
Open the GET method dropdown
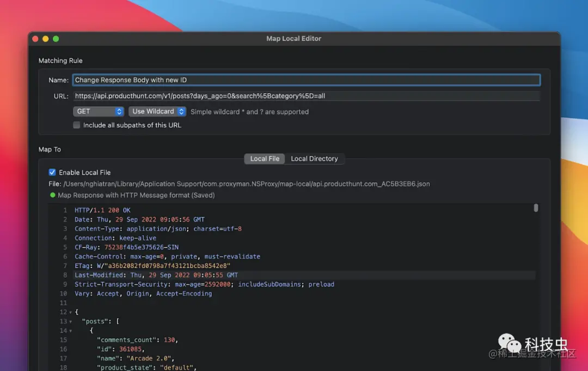pos(98,112)
